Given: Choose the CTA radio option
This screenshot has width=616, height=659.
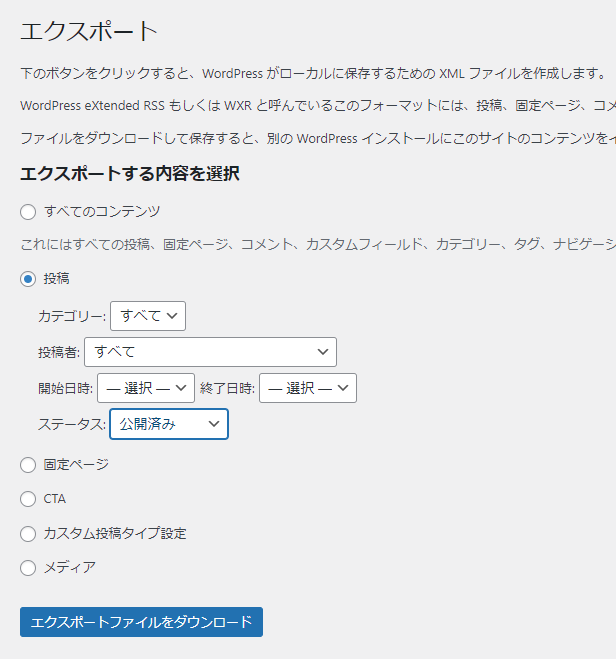Looking at the screenshot, I should [28, 499].
